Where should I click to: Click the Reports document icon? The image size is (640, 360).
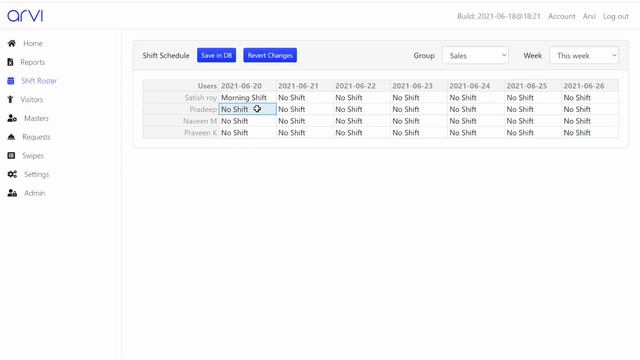pos(11,62)
